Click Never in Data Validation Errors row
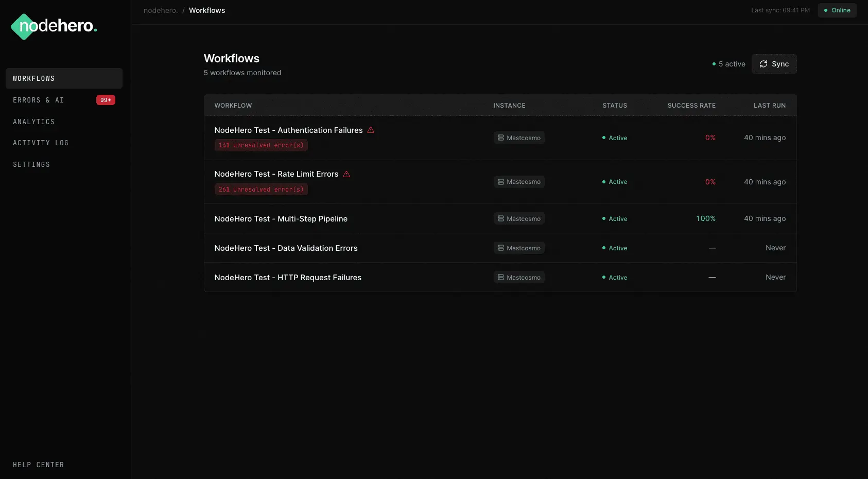 775,248
